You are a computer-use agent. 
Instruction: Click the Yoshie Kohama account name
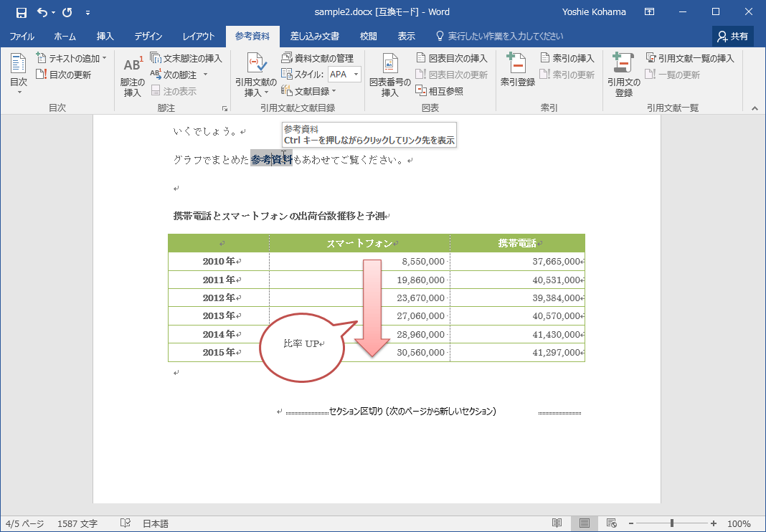click(x=594, y=12)
